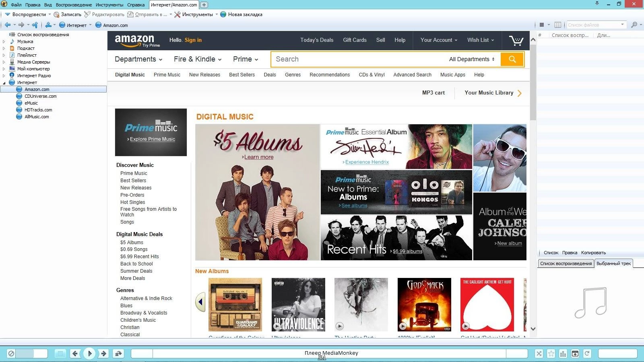This screenshot has width=644, height=362.
Task: Seek within the track progress bar showing Плеер MediaMonkey
Action: coord(329,353)
